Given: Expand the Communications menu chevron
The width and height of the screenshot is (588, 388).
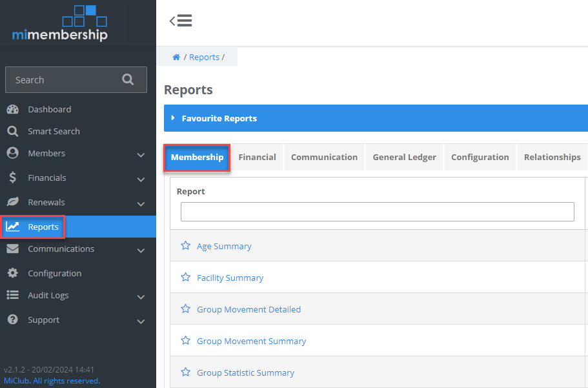Looking at the screenshot, I should (x=141, y=250).
